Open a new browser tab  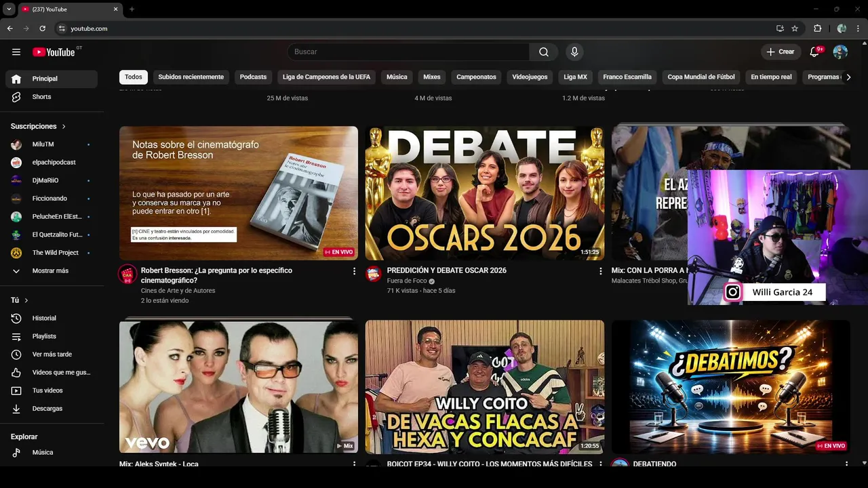coord(132,9)
